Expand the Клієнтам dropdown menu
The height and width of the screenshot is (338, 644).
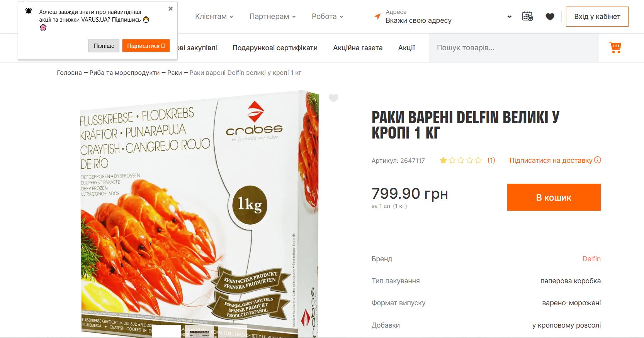214,16
